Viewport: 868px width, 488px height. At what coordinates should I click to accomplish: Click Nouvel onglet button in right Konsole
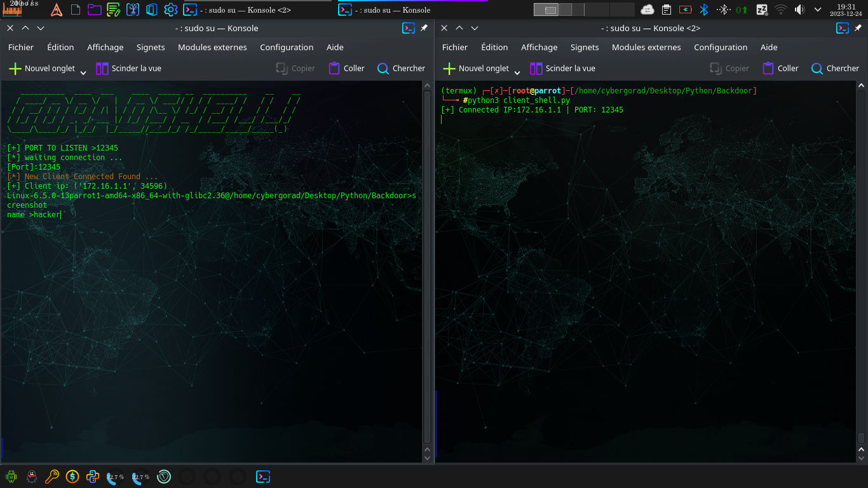tap(476, 69)
